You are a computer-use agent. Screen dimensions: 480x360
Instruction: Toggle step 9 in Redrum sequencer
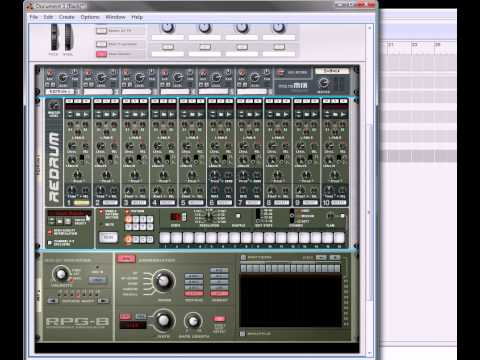click(258, 237)
